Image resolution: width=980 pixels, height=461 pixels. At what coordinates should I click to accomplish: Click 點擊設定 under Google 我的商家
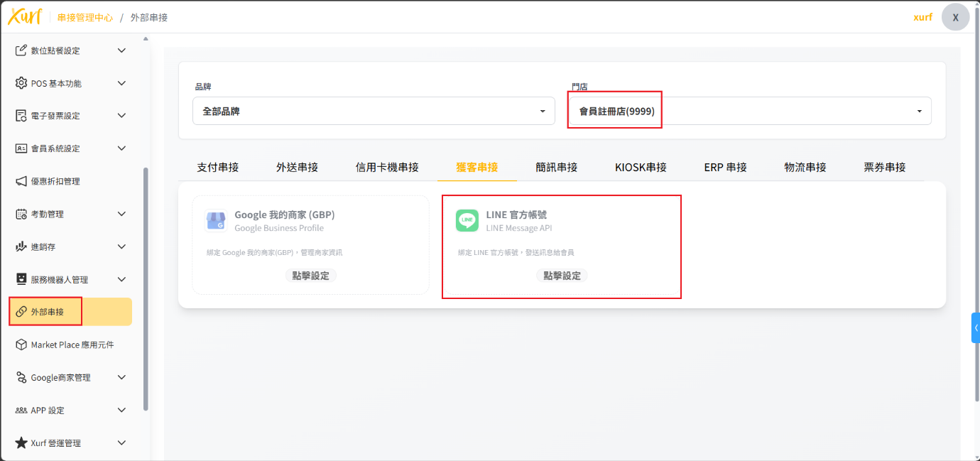tap(311, 276)
